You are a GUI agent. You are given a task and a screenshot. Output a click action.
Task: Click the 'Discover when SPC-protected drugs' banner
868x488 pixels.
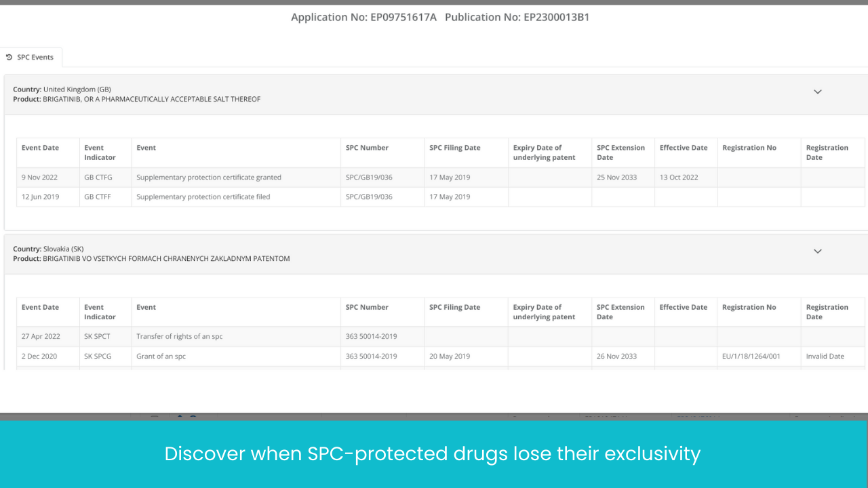[433, 453]
